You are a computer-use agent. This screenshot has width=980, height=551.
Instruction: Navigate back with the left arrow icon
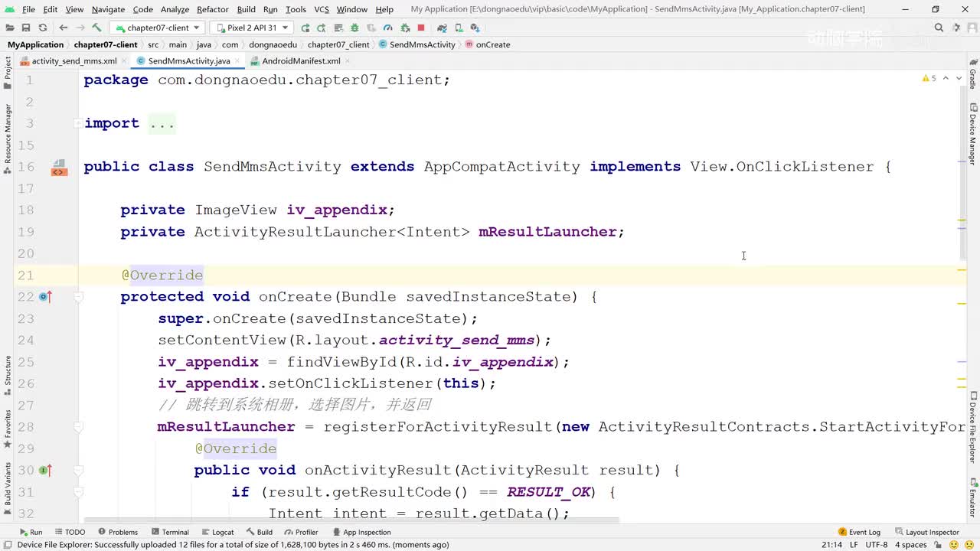(64, 28)
